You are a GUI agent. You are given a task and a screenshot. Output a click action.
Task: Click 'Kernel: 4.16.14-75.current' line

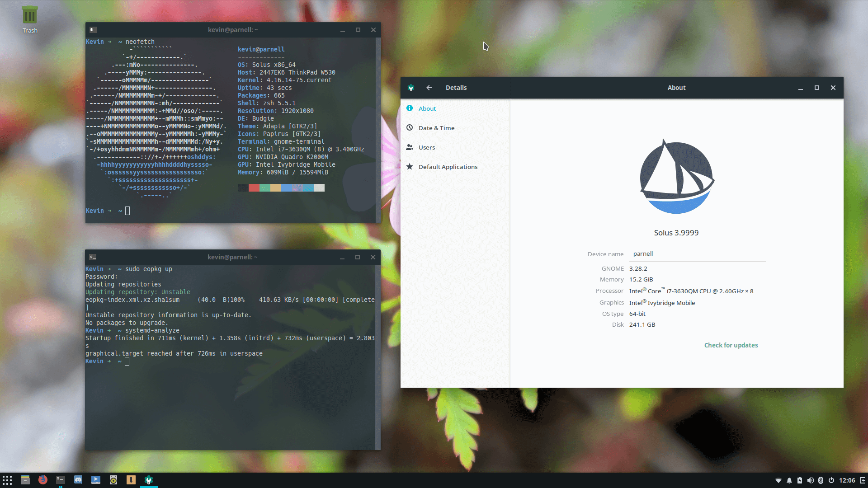[285, 80]
